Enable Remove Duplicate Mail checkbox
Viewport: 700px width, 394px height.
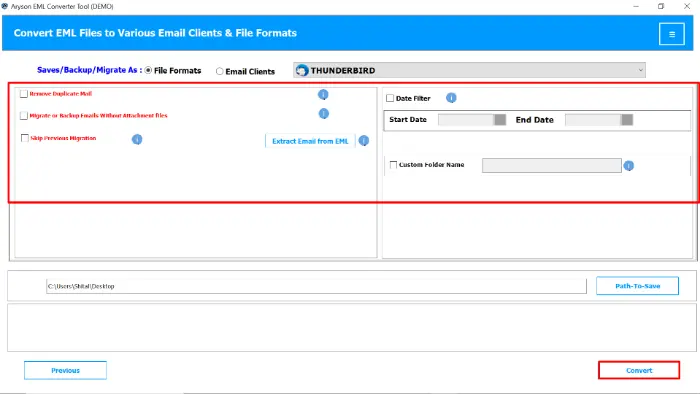[x=24, y=94]
